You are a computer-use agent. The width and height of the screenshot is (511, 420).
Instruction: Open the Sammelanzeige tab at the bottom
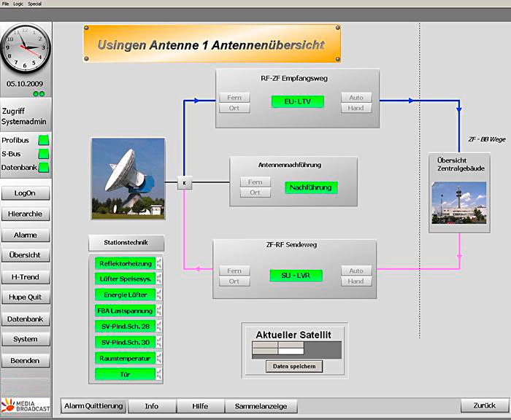pyautogui.click(x=261, y=406)
